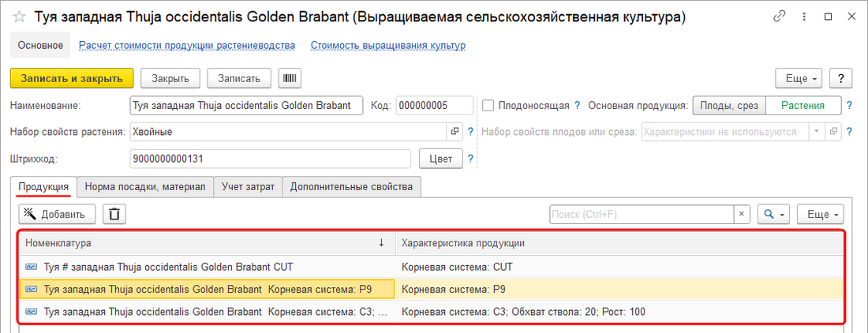Open Расчет стоимости продукции растениеводства link
This screenshot has width=868, height=333.
[187, 45]
